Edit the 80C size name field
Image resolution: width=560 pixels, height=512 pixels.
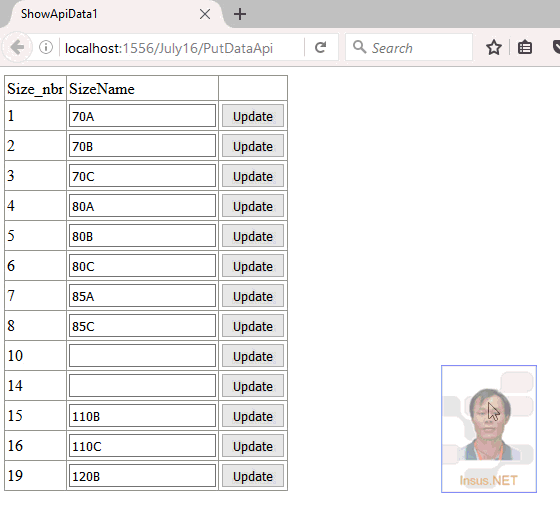click(142, 266)
